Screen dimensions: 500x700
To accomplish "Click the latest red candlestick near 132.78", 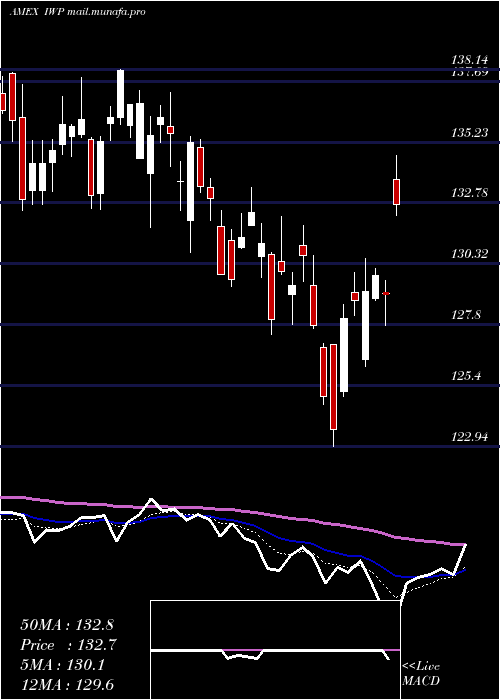I will (x=396, y=192).
